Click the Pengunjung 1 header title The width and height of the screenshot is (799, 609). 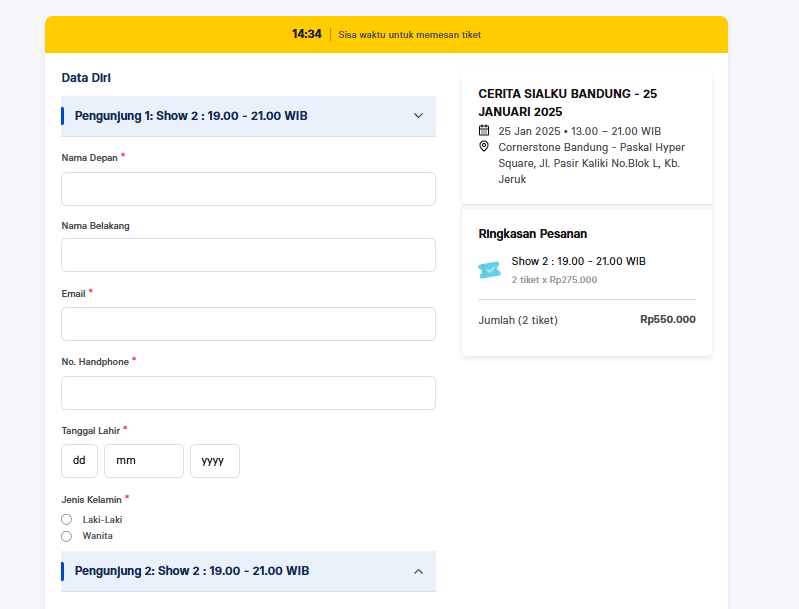[191, 116]
